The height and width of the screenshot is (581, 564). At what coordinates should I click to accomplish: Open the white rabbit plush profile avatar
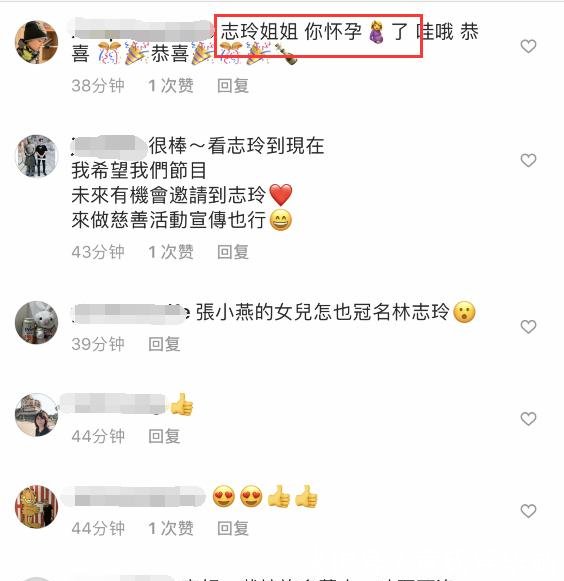36,322
